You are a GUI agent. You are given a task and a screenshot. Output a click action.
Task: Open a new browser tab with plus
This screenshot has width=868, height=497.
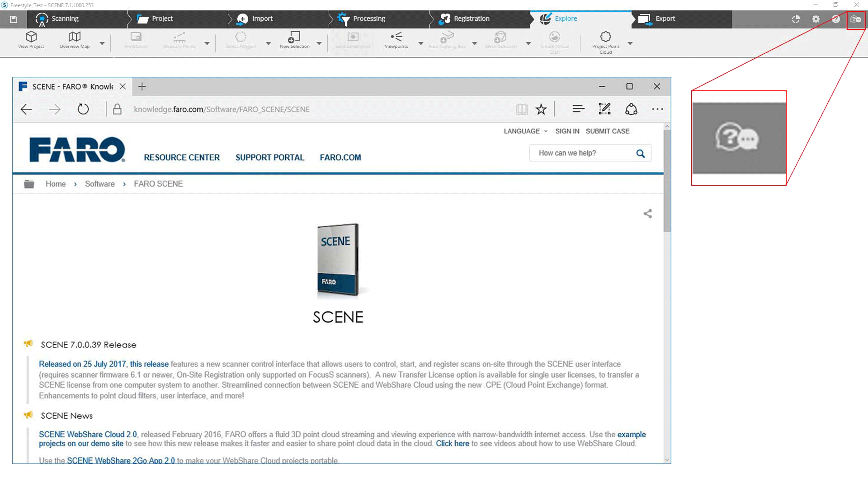coord(142,86)
